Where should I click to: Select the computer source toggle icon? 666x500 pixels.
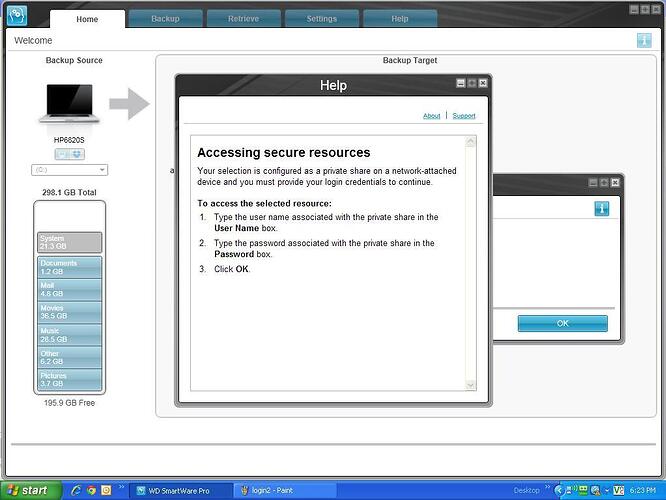62,154
